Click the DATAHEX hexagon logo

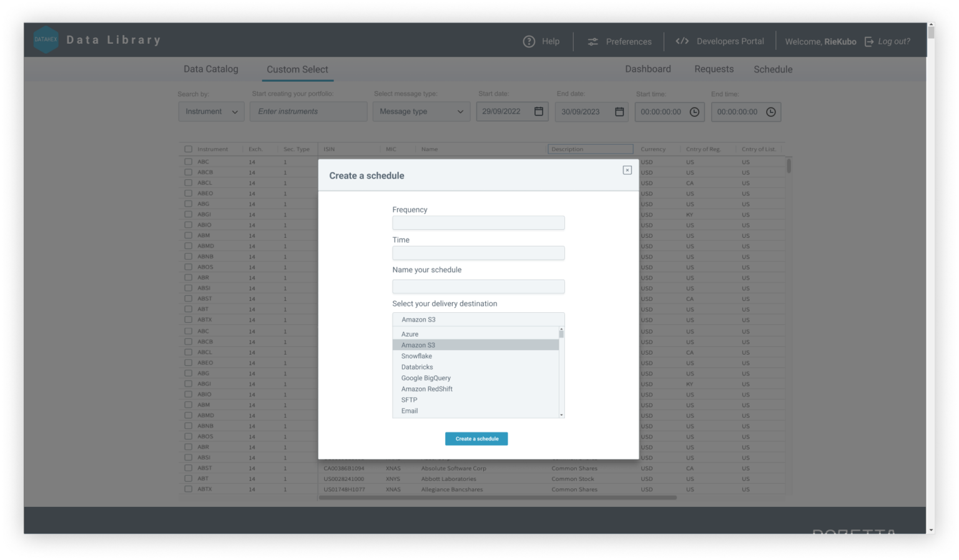pos(46,39)
